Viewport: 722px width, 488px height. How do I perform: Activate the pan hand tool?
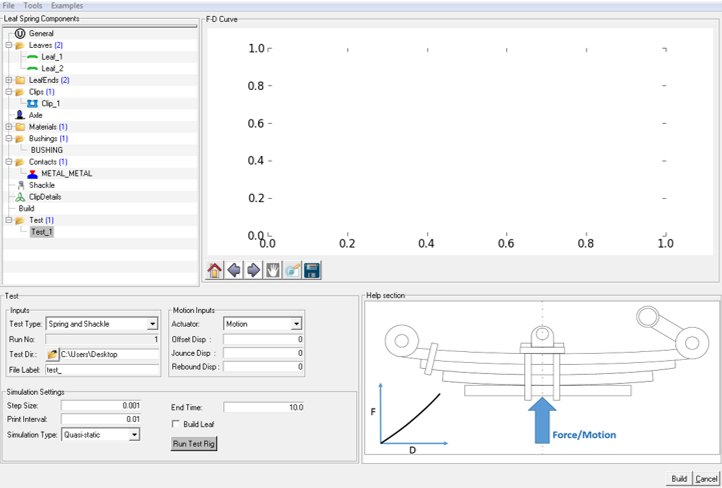click(272, 270)
